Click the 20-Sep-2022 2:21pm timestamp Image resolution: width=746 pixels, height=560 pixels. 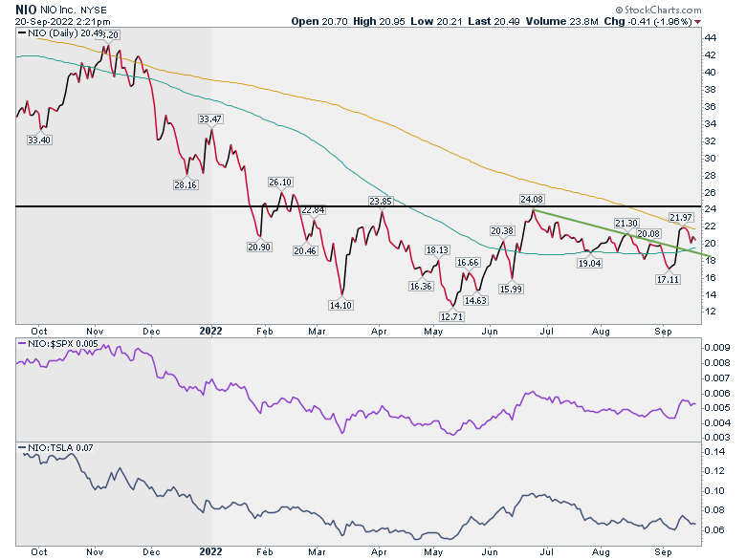coord(62,21)
